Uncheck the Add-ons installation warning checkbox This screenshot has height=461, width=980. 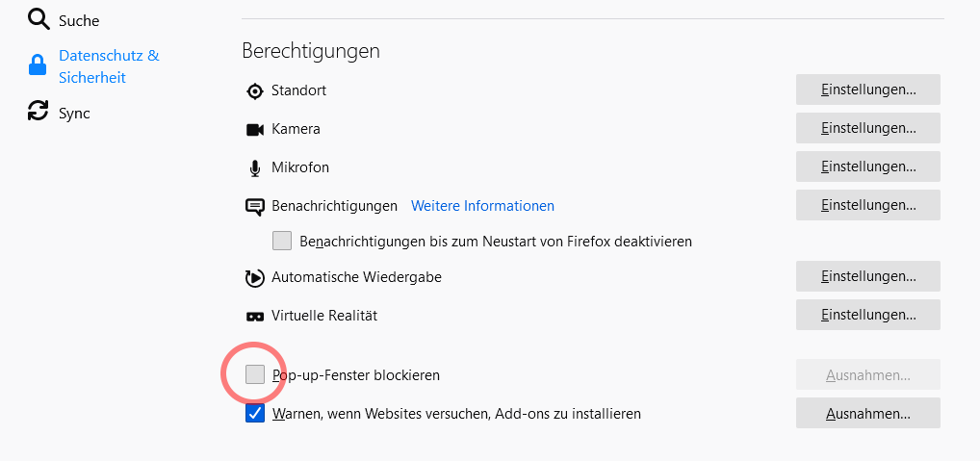[255, 414]
